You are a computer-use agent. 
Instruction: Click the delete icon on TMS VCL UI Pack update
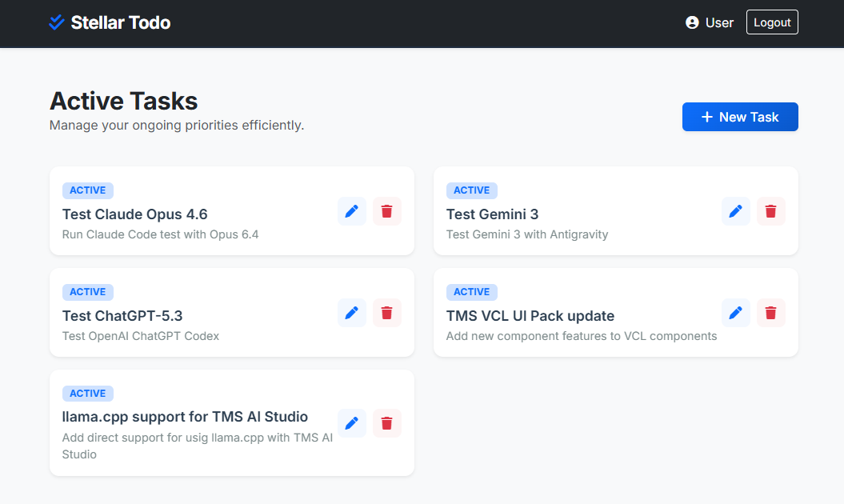tap(770, 313)
